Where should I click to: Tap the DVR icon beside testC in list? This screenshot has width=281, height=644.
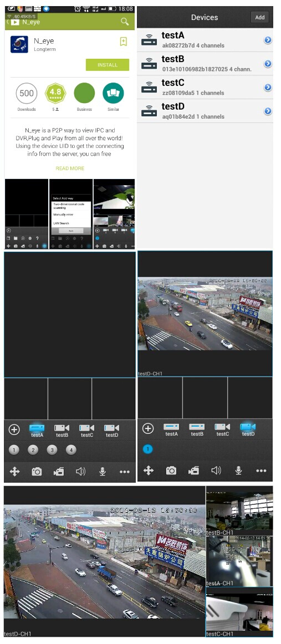point(149,88)
